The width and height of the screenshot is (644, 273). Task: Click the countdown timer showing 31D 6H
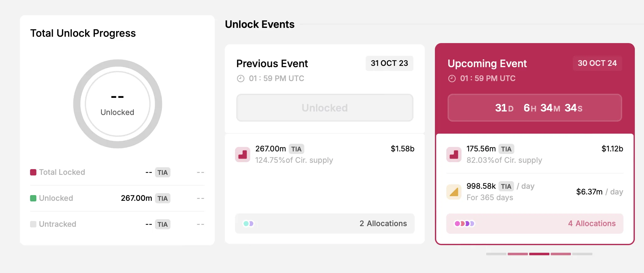point(535,108)
